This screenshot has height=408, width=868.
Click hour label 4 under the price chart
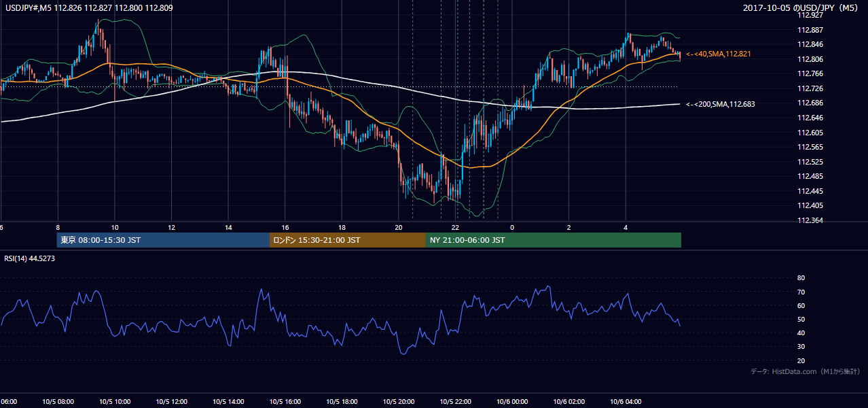pos(626,227)
